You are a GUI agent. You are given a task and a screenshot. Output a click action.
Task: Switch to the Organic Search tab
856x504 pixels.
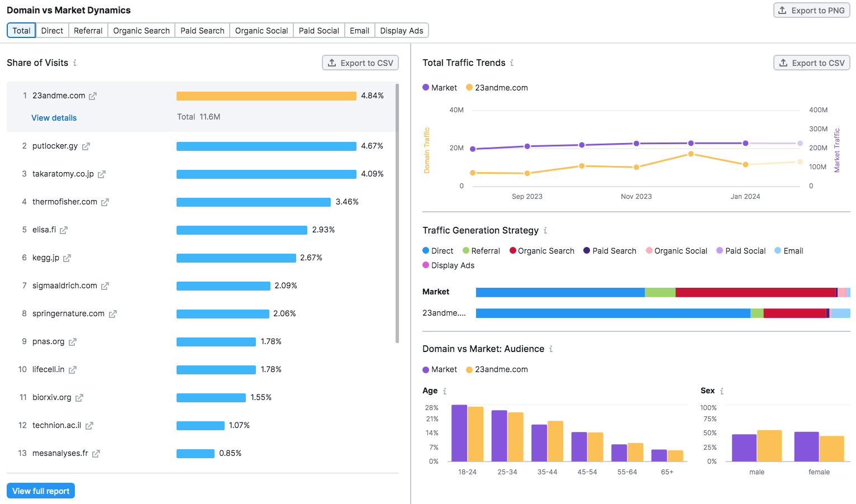click(x=141, y=31)
